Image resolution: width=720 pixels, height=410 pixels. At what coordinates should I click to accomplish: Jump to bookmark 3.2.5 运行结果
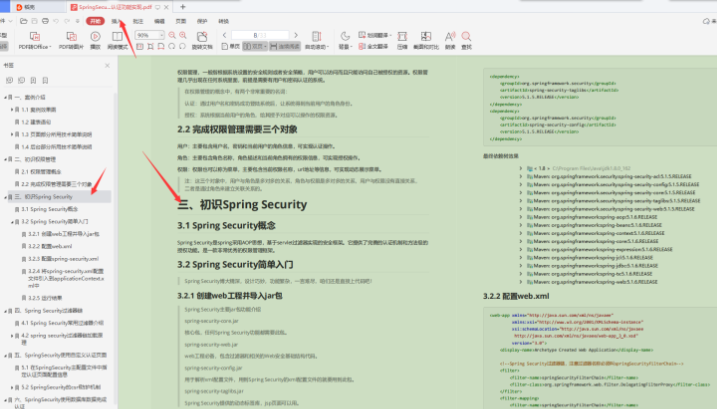pos(45,298)
